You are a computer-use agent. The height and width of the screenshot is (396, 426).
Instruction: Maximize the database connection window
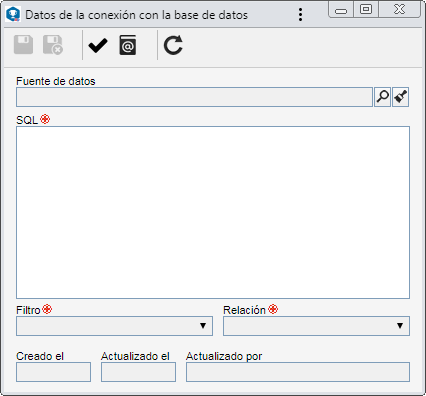(x=366, y=9)
